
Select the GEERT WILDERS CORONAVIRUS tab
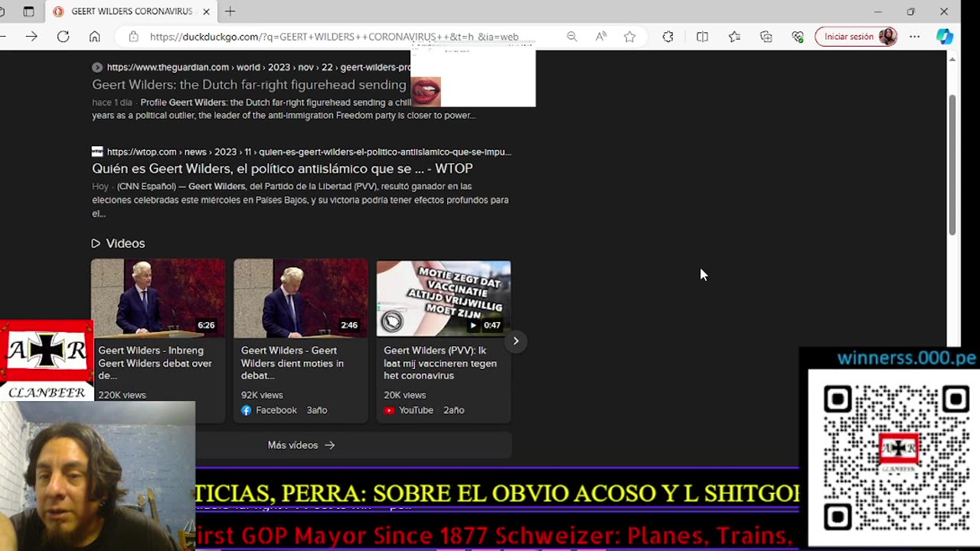tap(132, 11)
